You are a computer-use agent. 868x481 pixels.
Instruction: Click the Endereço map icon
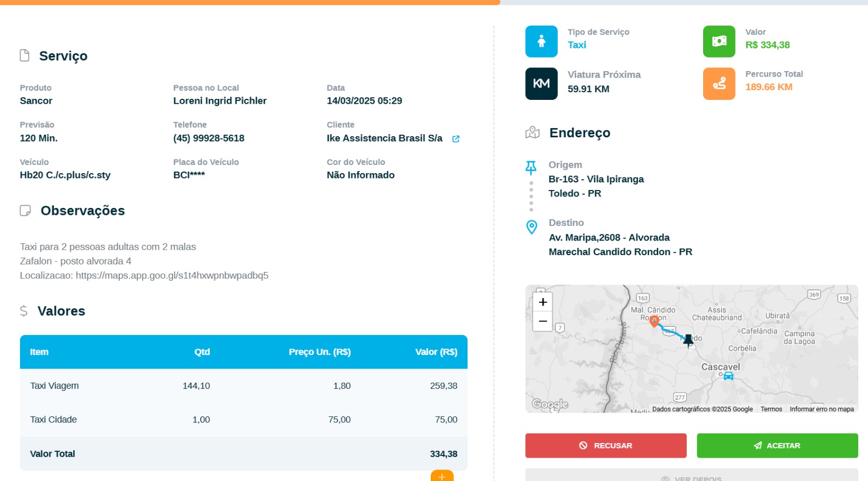(532, 132)
